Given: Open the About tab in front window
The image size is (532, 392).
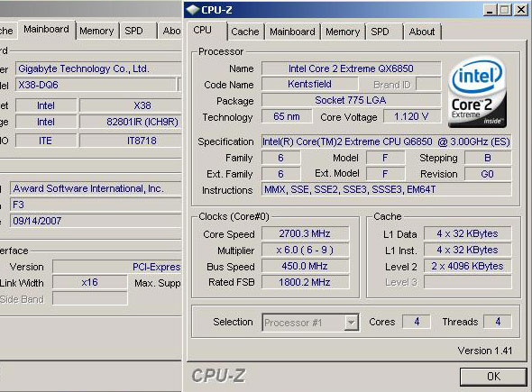Looking at the screenshot, I should [x=422, y=32].
